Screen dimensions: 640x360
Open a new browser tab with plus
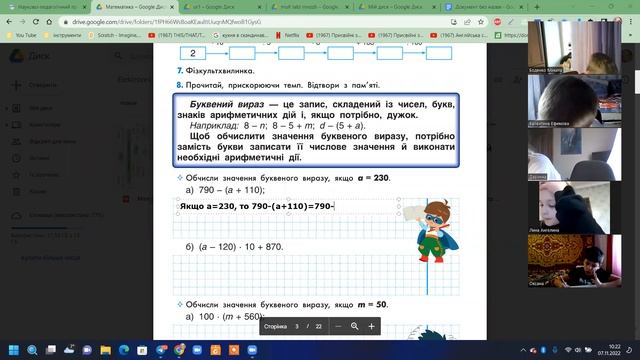coord(537,7)
